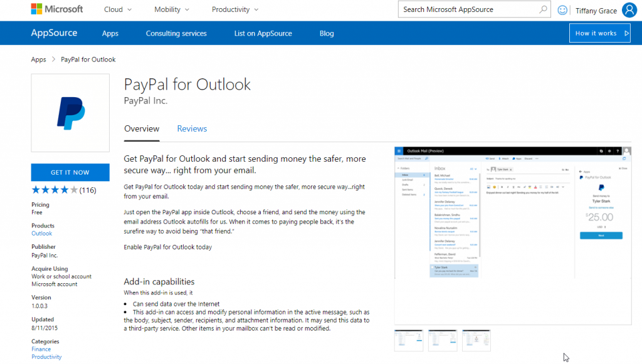Click the Microsoft logo
Image resolution: width=642 pixels, height=364 pixels.
(57, 9)
